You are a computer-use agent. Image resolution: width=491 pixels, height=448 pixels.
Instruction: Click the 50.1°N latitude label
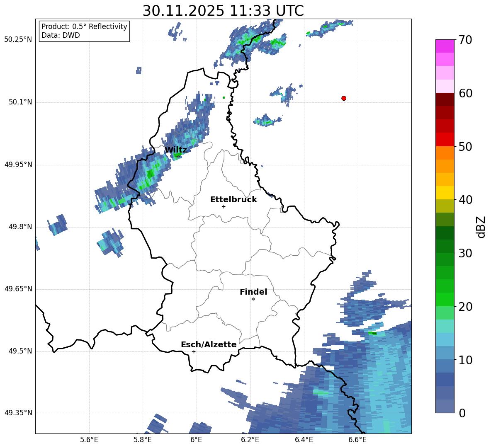(x=20, y=102)
